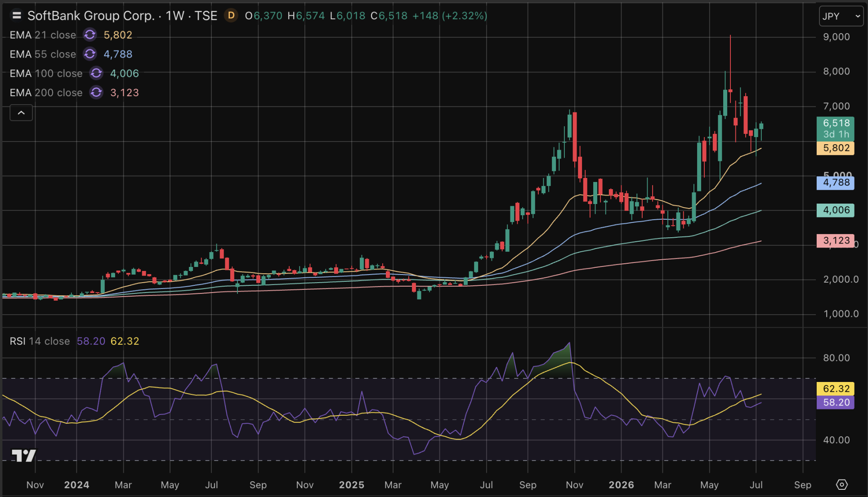Click the 7,000 price scale label

837,106
